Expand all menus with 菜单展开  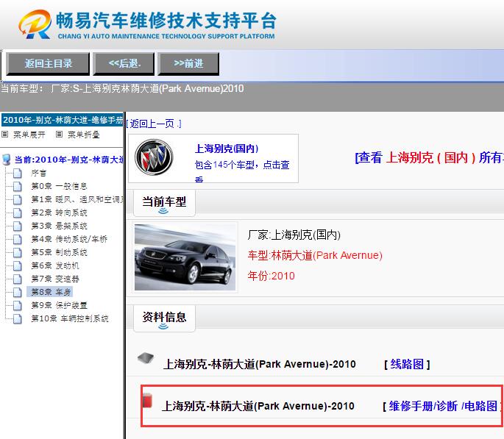(x=29, y=135)
